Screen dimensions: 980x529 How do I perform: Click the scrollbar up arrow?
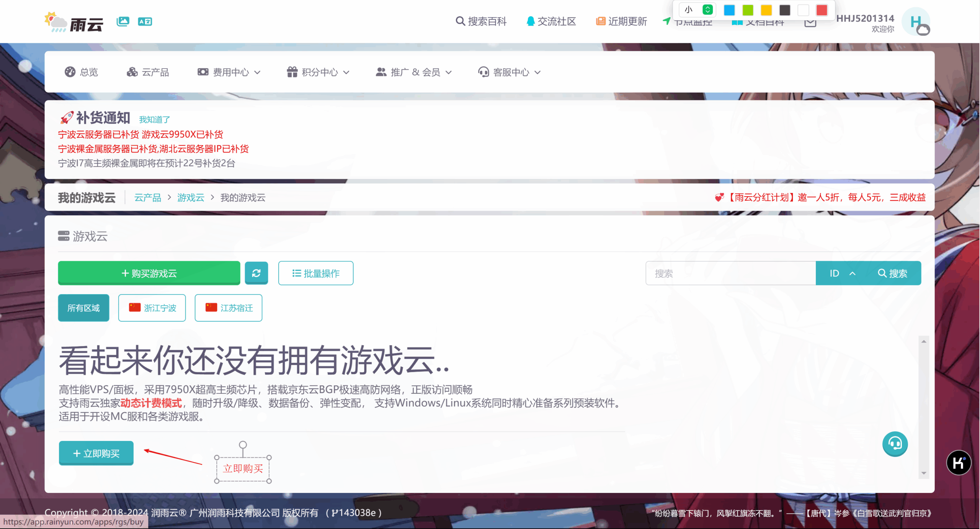(924, 341)
